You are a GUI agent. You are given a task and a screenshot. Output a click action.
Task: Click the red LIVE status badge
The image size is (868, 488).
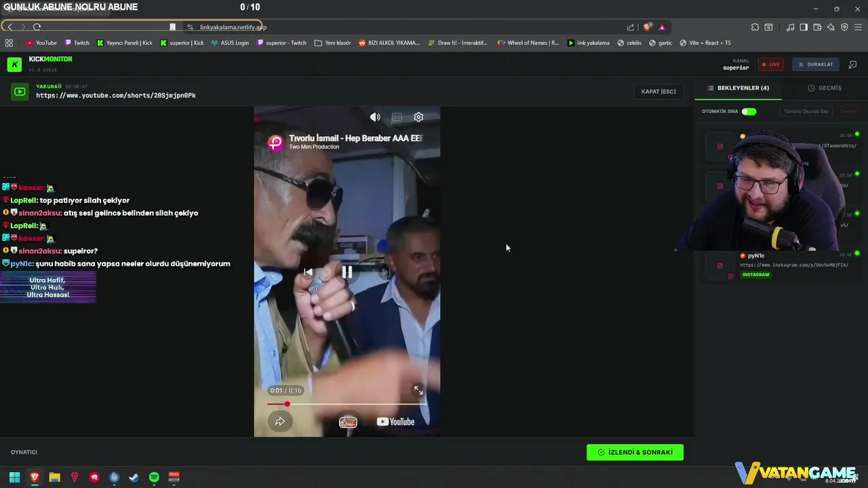pos(770,64)
